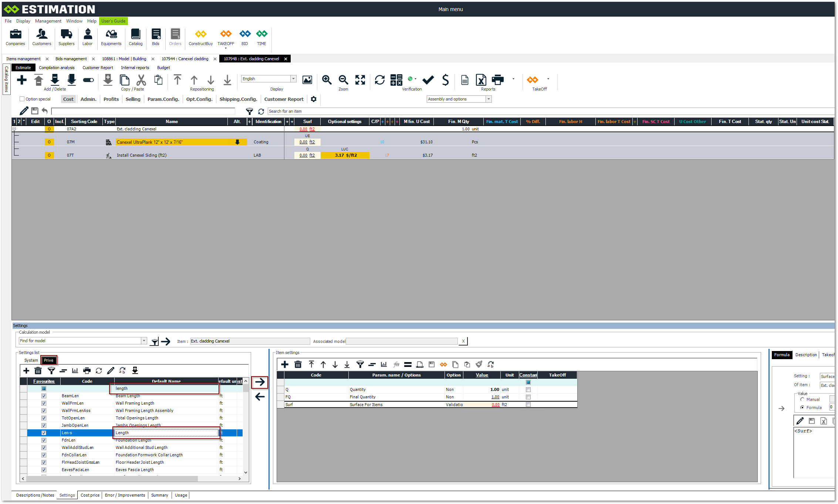Click the printer Reports icon
The image size is (838, 504).
pos(497,80)
